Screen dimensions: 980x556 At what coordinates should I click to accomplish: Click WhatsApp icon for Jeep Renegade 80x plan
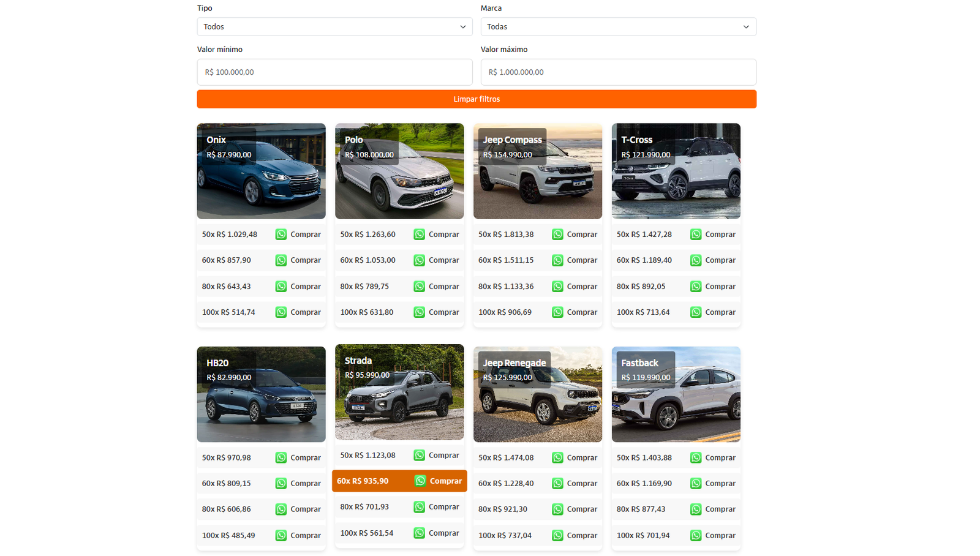[558, 509]
